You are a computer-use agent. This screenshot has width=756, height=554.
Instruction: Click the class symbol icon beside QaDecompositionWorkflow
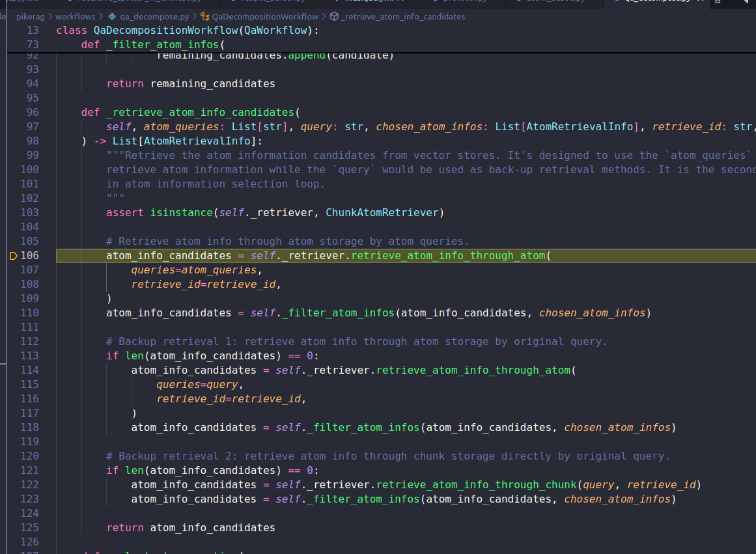(205, 16)
